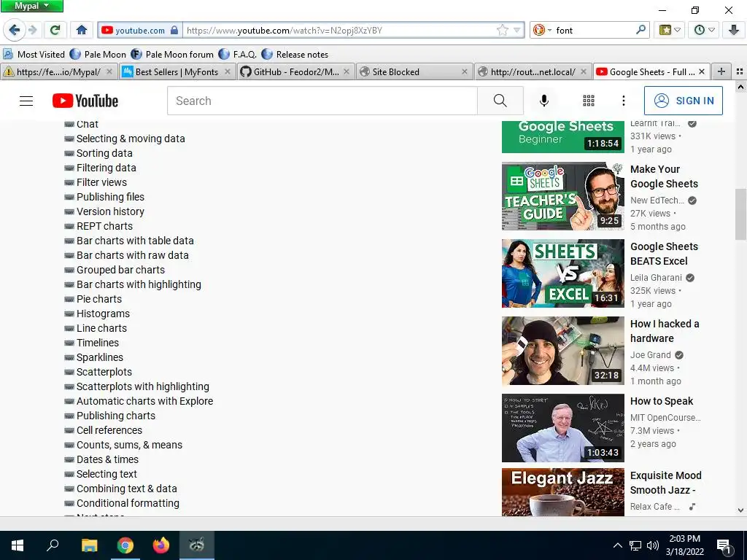Image resolution: width=747 pixels, height=560 pixels.
Task: List all tabs with the tab groups icon
Action: [740, 71]
